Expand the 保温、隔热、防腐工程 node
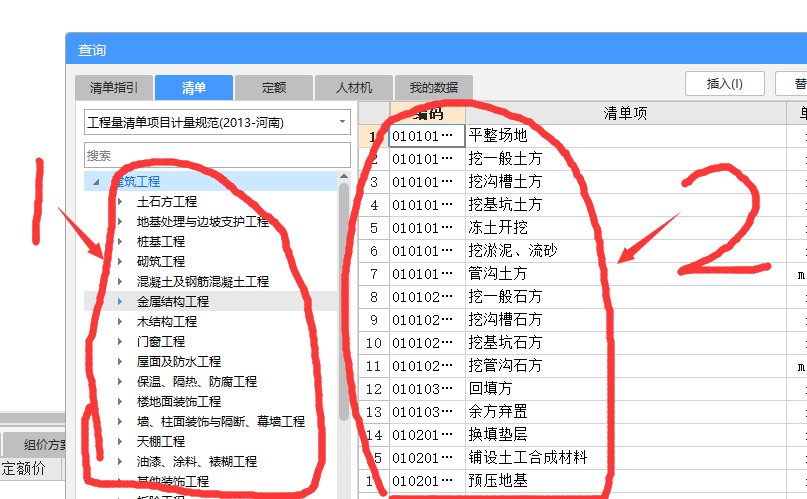Image resolution: width=807 pixels, height=499 pixels. [x=120, y=382]
